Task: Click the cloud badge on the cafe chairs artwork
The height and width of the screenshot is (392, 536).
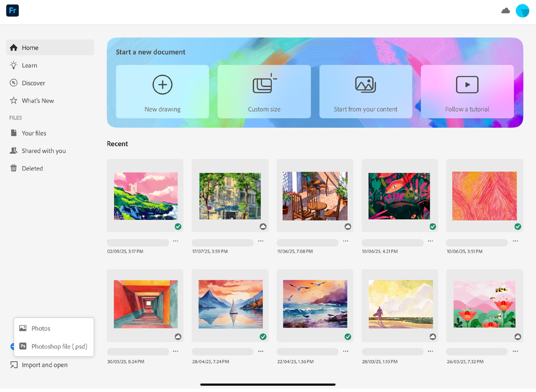Action: tap(347, 227)
